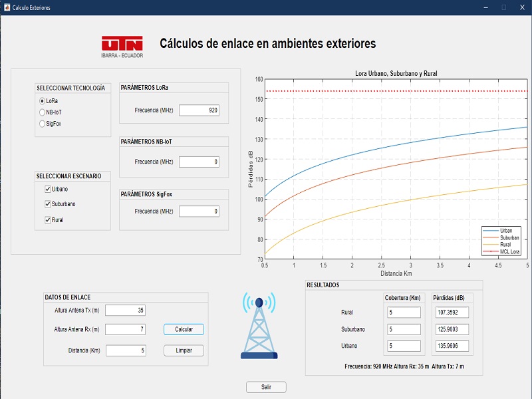Screen dimensions: 532x399
Task: Uncheck the Rural scenario checkbox
Action: coord(48,220)
